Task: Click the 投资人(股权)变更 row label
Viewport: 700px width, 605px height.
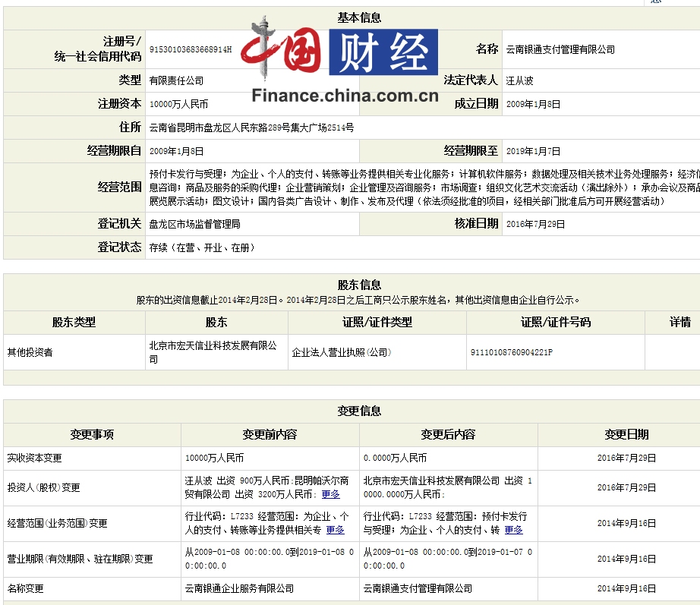Action: (x=44, y=487)
